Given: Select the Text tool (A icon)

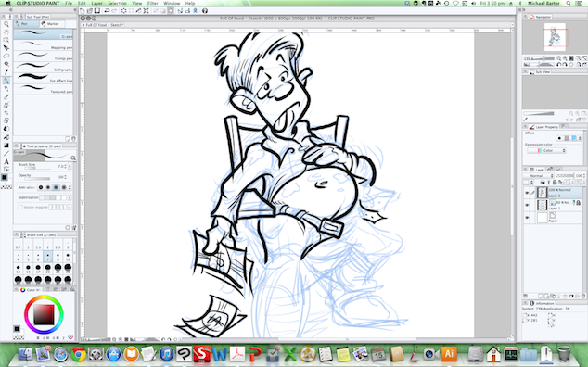Looking at the screenshot, I should pos(6,161).
